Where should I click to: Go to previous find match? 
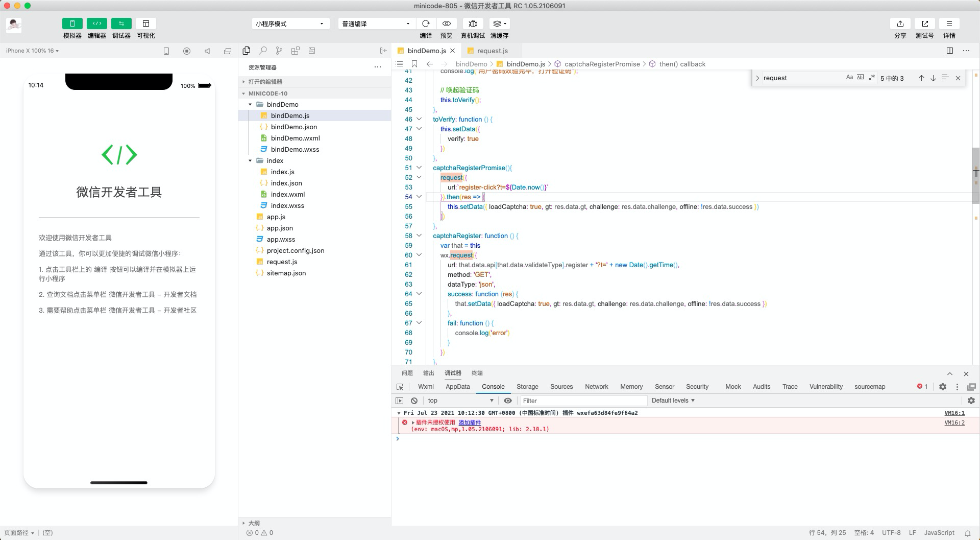(921, 78)
